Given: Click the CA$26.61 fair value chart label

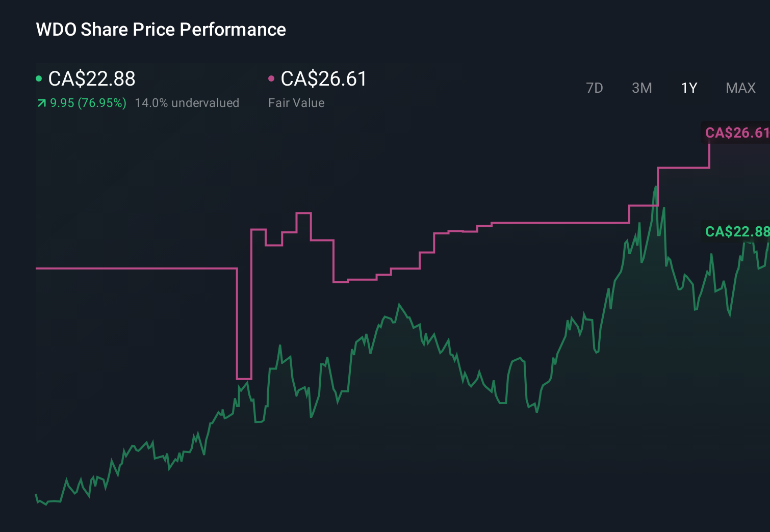Looking at the screenshot, I should (736, 134).
